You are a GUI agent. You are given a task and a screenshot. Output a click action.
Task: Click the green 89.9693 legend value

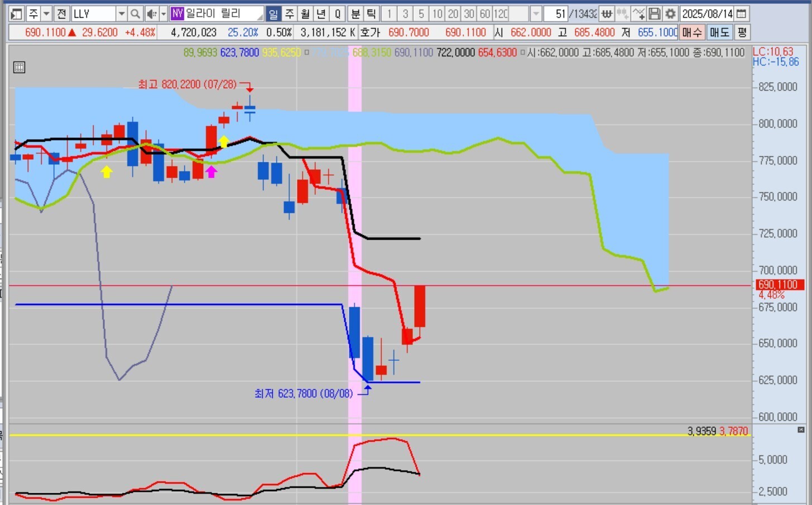[200, 53]
